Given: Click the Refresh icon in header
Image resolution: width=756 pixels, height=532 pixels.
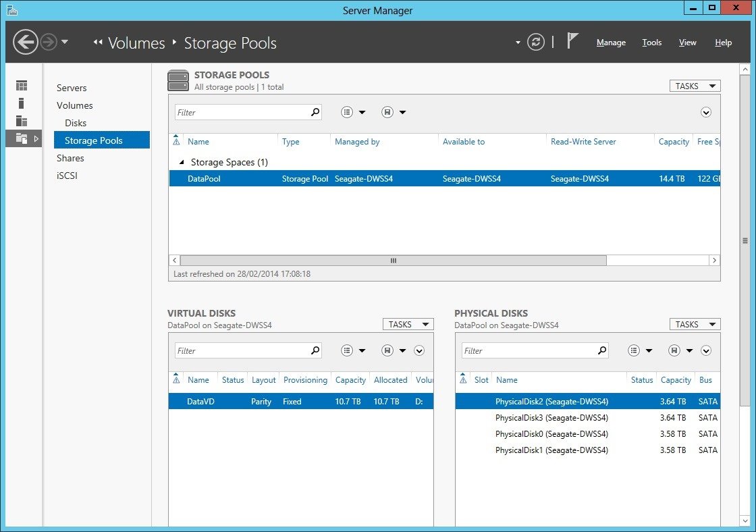Looking at the screenshot, I should click(x=536, y=42).
